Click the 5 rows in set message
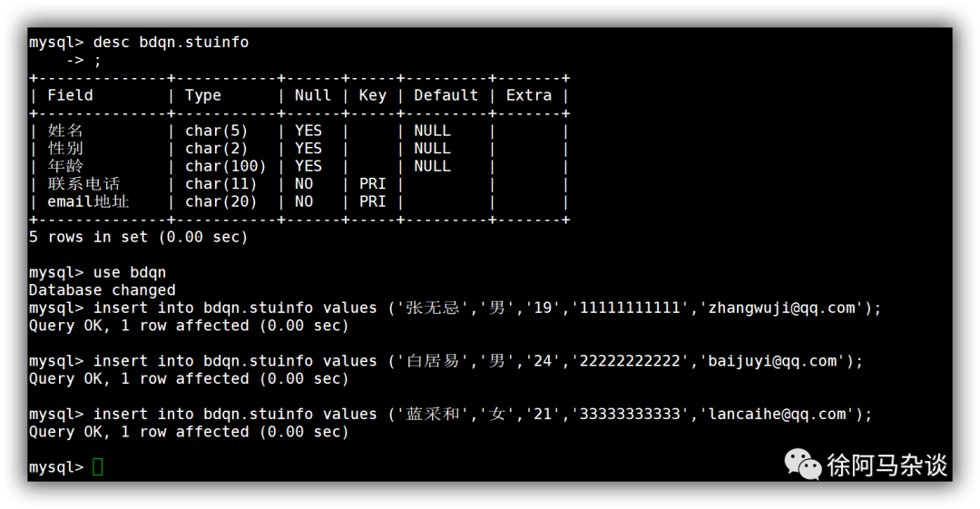Screen dimensions: 980x509 pos(138,237)
